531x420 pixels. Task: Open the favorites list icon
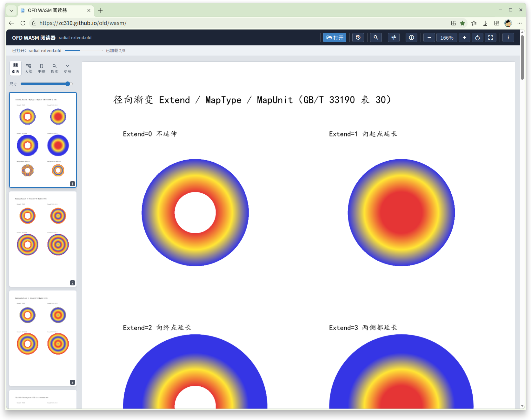[474, 23]
